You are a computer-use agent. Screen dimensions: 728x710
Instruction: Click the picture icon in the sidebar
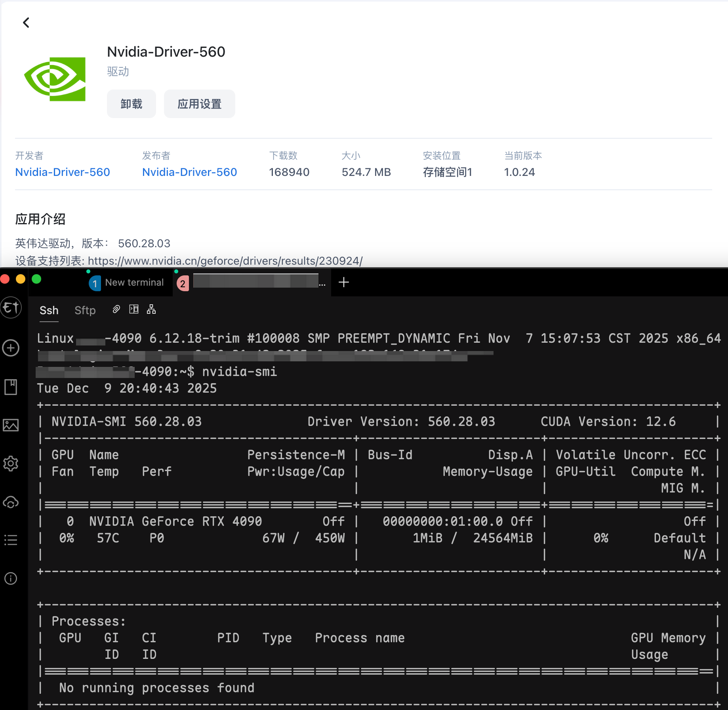[11, 425]
